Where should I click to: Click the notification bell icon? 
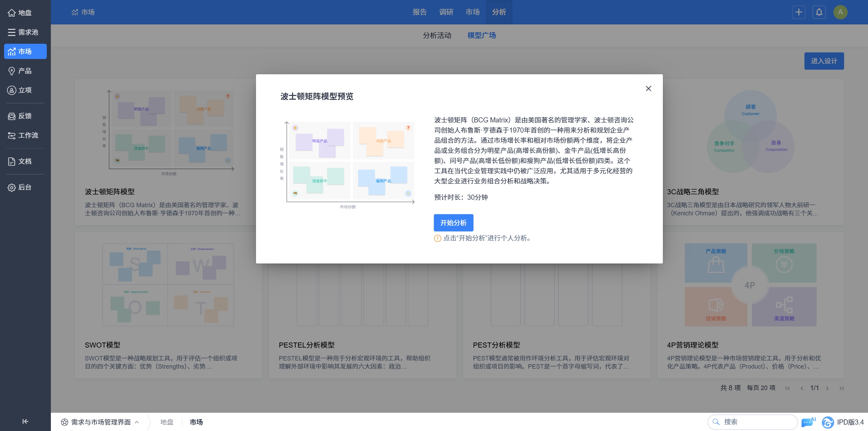(819, 12)
